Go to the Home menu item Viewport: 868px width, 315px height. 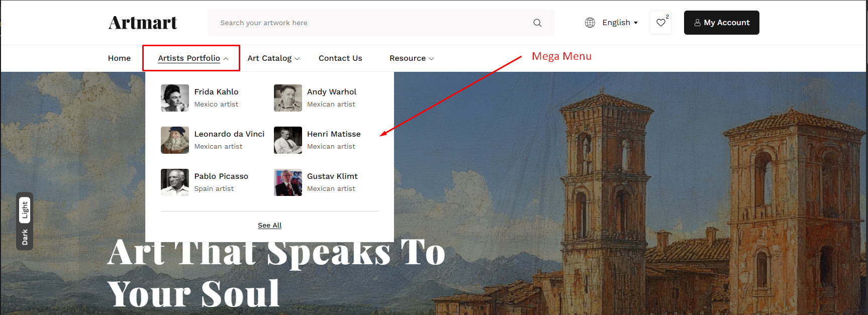[119, 58]
